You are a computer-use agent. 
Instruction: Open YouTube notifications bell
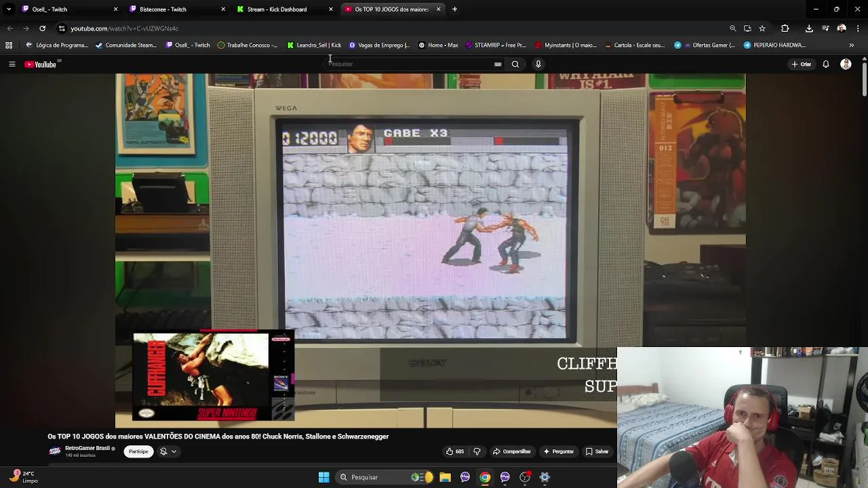click(x=826, y=64)
